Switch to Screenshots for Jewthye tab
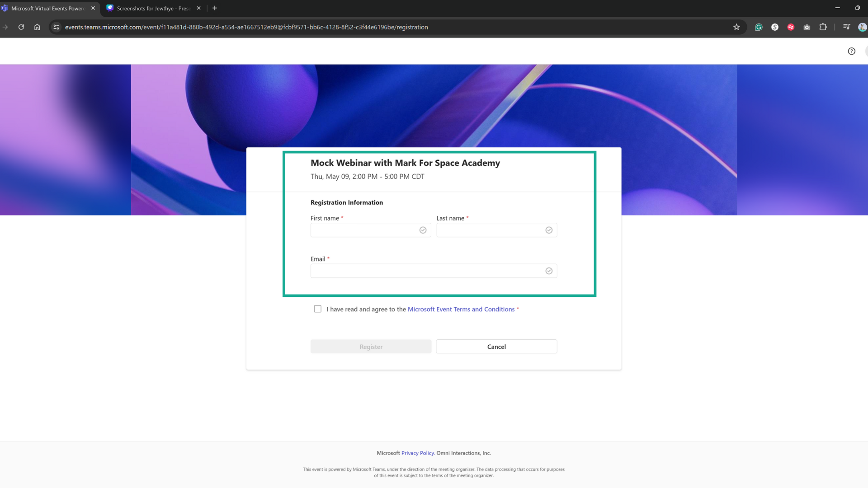The height and width of the screenshot is (488, 868). (x=153, y=8)
